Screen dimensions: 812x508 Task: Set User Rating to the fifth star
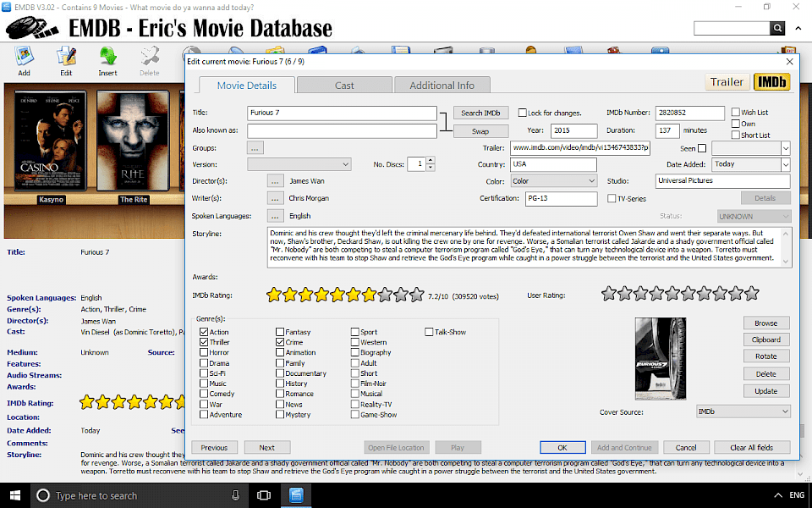click(x=672, y=294)
